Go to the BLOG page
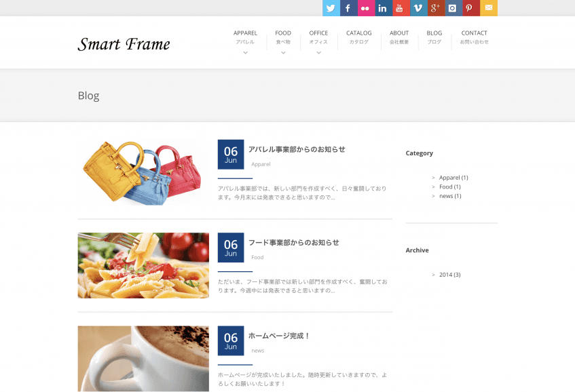 (434, 37)
